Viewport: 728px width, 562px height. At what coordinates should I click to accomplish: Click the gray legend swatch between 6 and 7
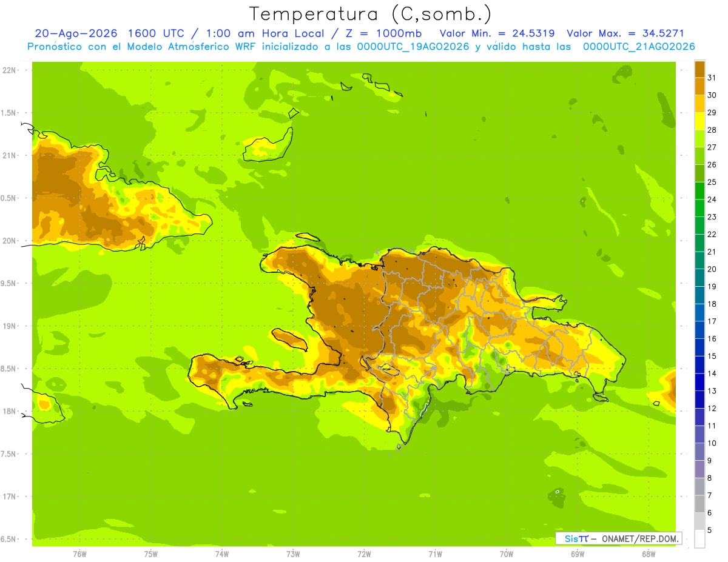(699, 504)
